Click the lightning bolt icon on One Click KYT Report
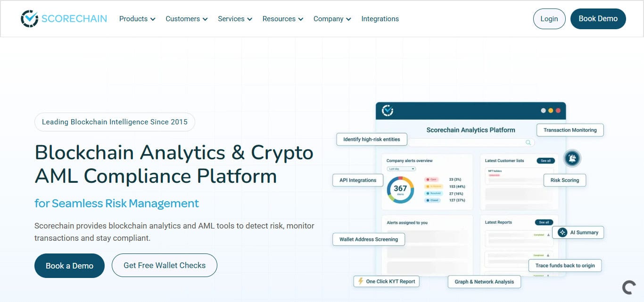This screenshot has height=302, width=644. (361, 281)
